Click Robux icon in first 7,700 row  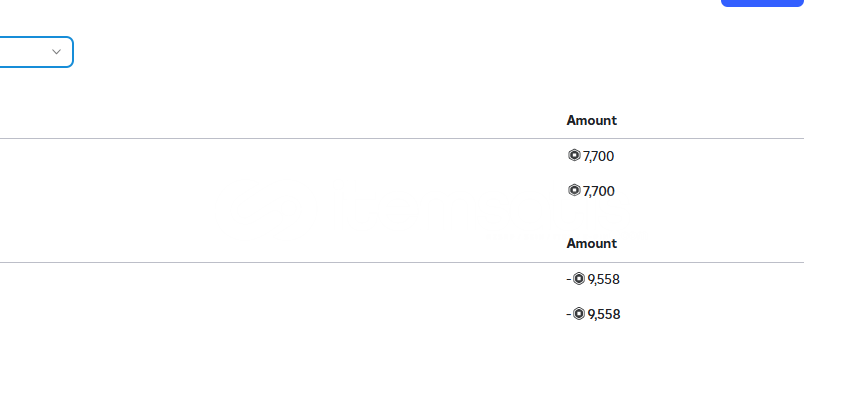574,155
